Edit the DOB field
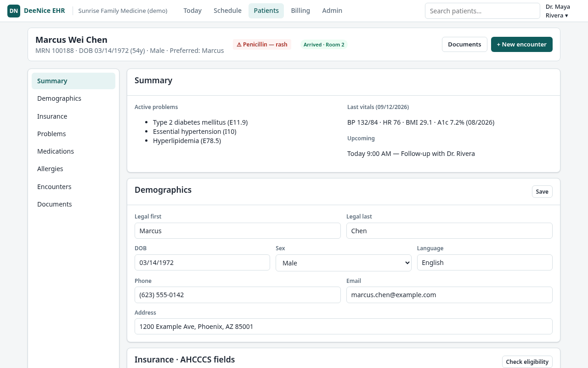The width and height of the screenshot is (588, 368). 202,263
